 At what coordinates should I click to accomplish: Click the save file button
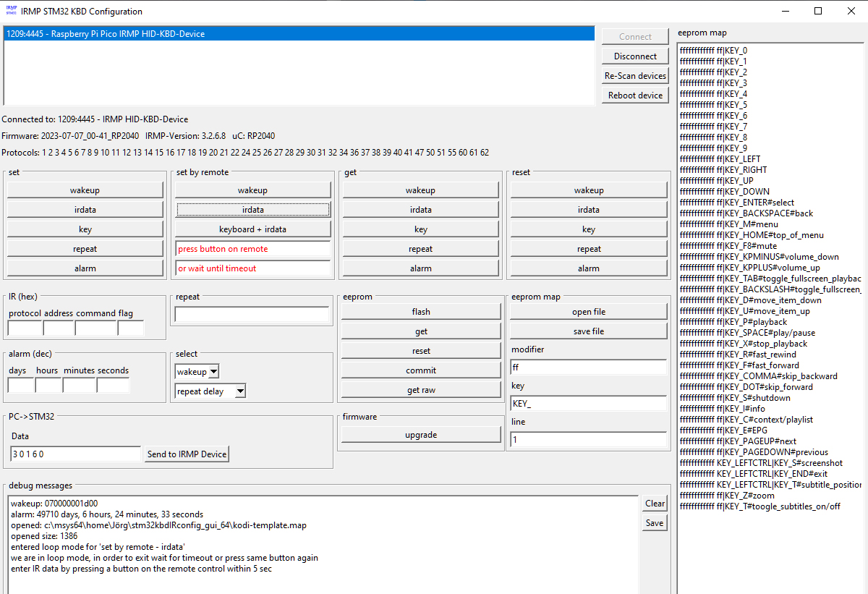589,331
